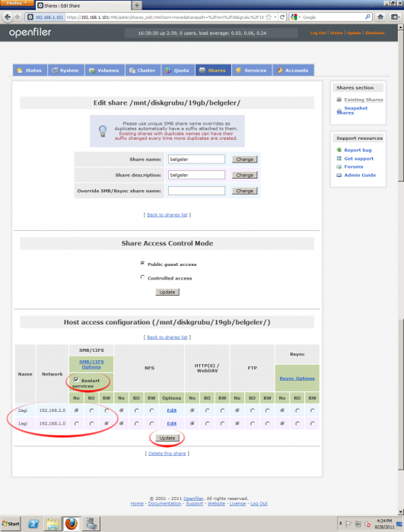
Task: Expand the URL history dropdown arrow
Action: (x=275, y=17)
